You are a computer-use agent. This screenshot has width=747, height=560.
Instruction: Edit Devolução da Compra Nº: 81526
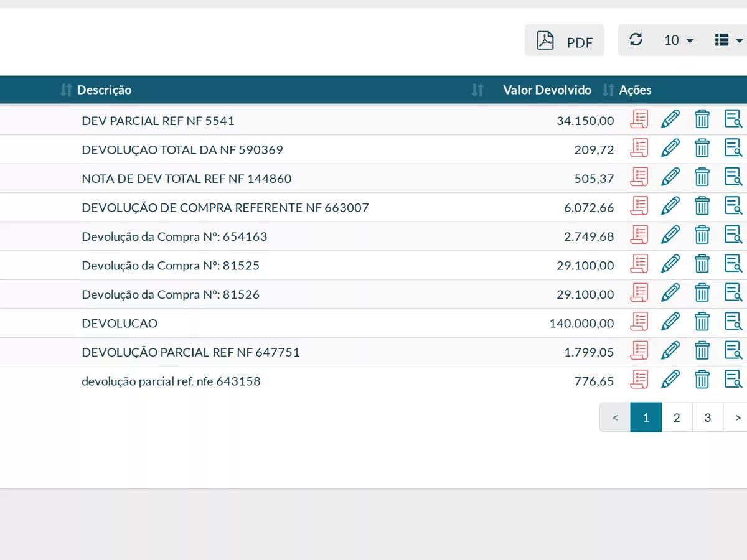click(x=670, y=292)
